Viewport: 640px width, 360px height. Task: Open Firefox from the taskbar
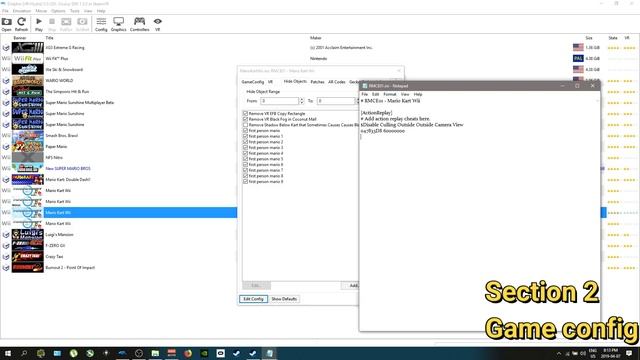click(188, 353)
